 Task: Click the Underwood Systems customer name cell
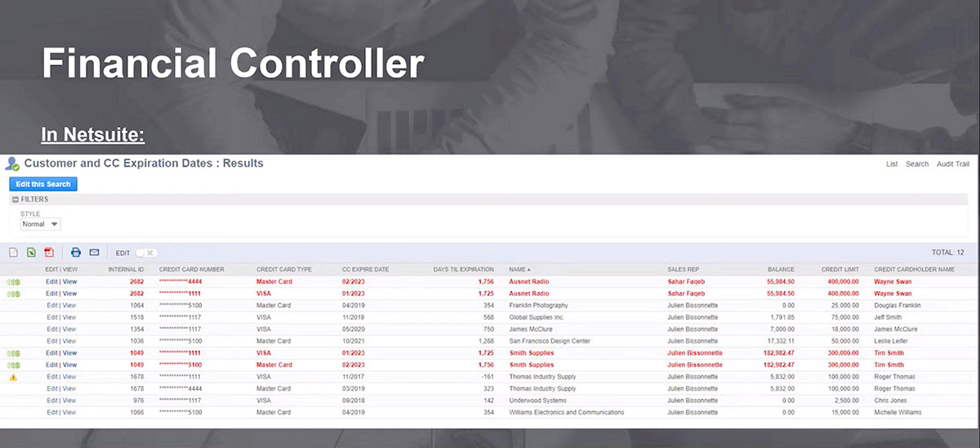pyautogui.click(x=539, y=401)
